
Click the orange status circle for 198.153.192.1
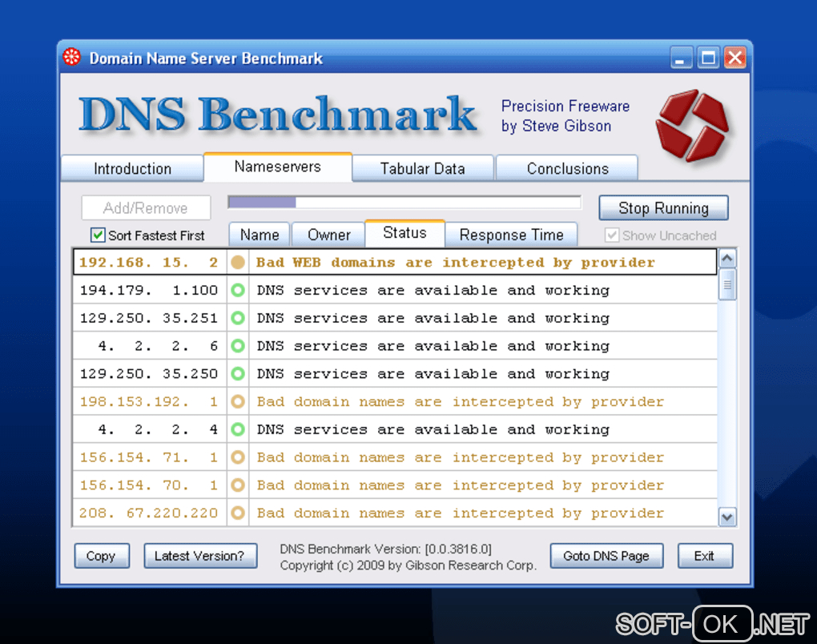click(238, 402)
